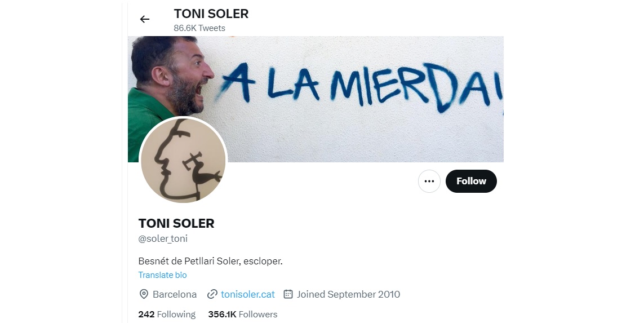The image size is (644, 323).
Task: Click the bio text mentioning Petllari Soler
Action: (x=210, y=261)
